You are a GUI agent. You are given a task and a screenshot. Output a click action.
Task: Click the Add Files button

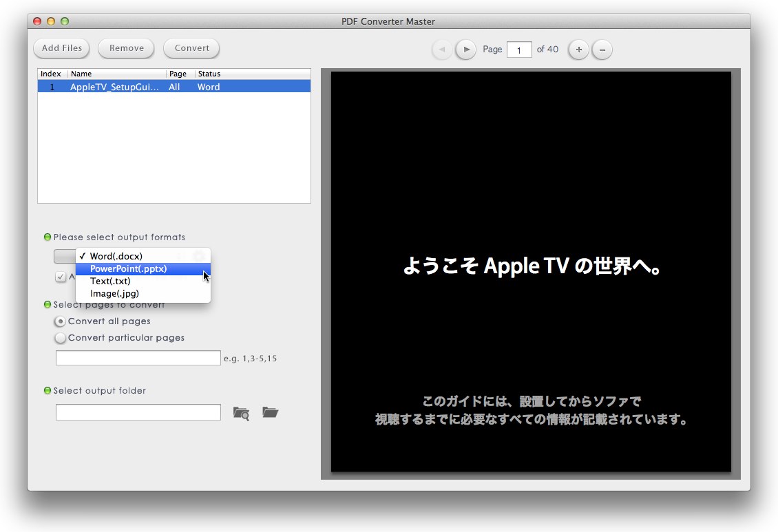click(61, 48)
